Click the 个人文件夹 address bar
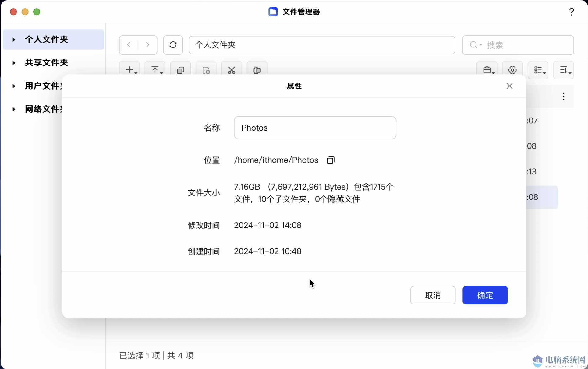Image resolution: width=588 pixels, height=369 pixels. pyautogui.click(x=322, y=45)
